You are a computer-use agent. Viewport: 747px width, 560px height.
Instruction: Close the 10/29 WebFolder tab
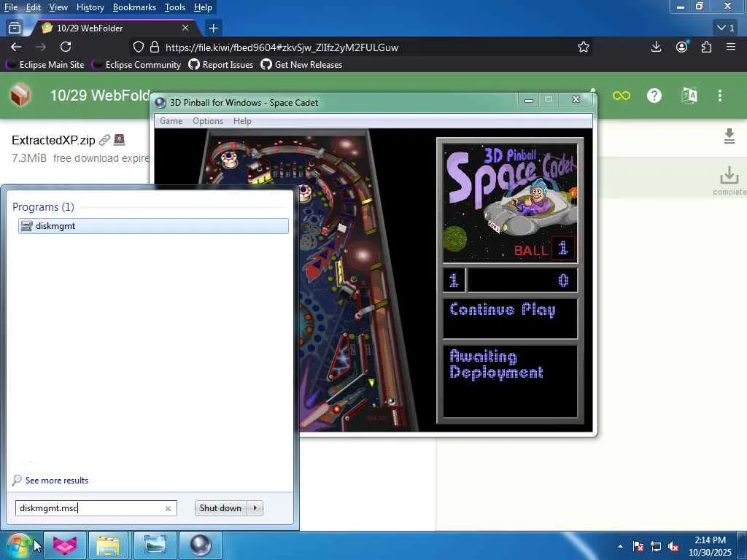(185, 28)
